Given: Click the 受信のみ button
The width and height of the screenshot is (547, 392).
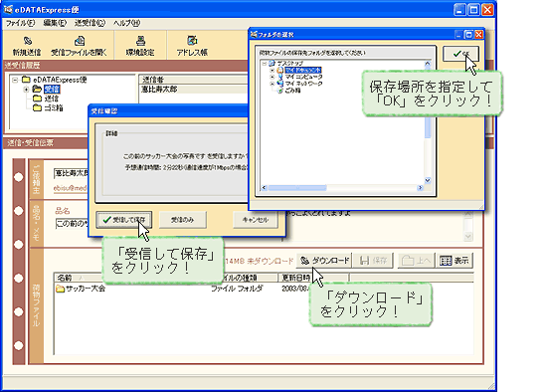Looking at the screenshot, I should 182,220.
